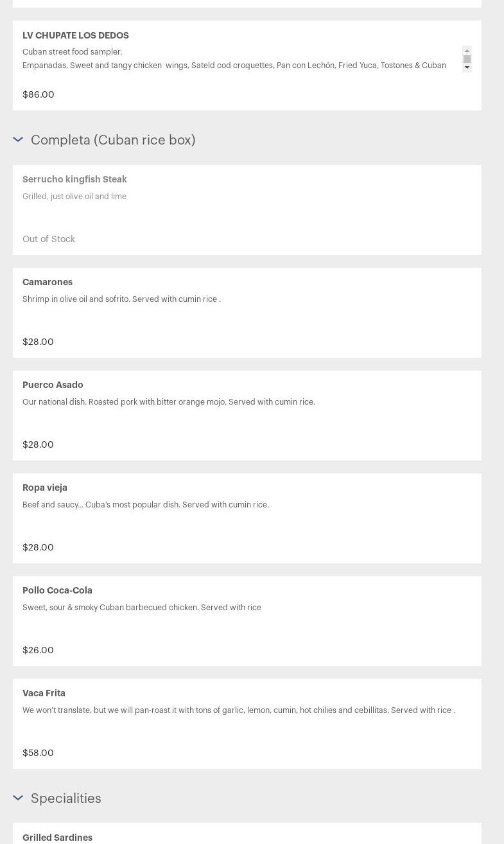Screen dimensions: 504x844
Task: Select the Ropa vieja dish title
Action: click(45, 488)
